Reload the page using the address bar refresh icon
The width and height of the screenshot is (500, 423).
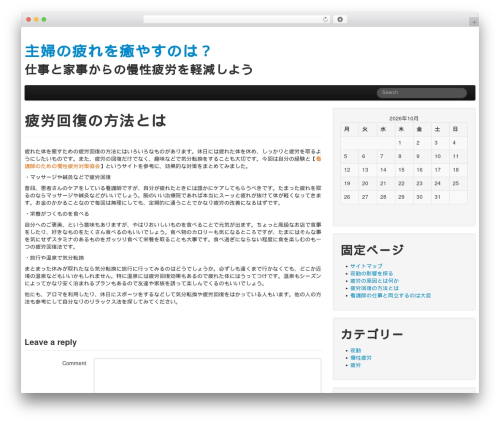(325, 19)
